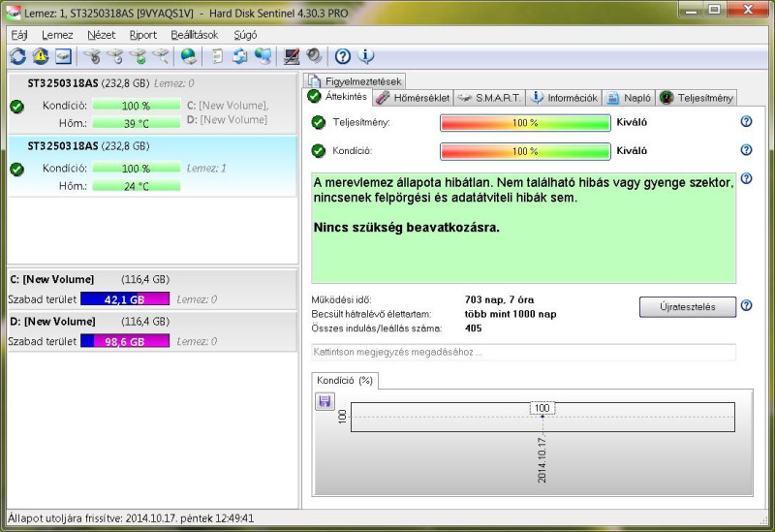Image resolution: width=775 pixels, height=532 pixels.
Task: Click the disk icon with clock overlay
Action: click(115, 56)
